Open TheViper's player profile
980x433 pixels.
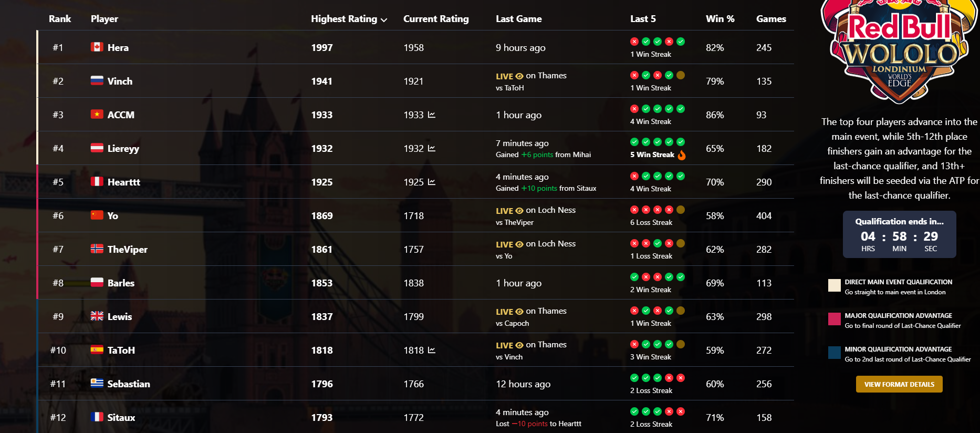pos(128,249)
